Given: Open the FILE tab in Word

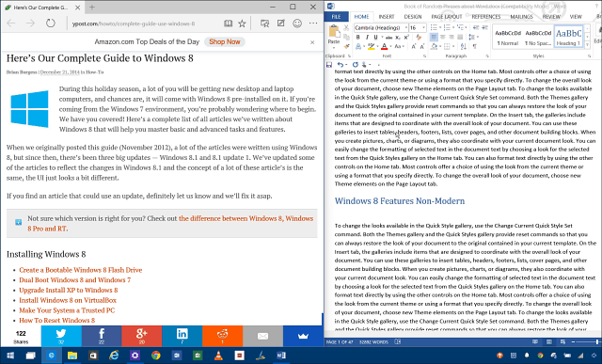Looking at the screenshot, I should pyautogui.click(x=337, y=17).
